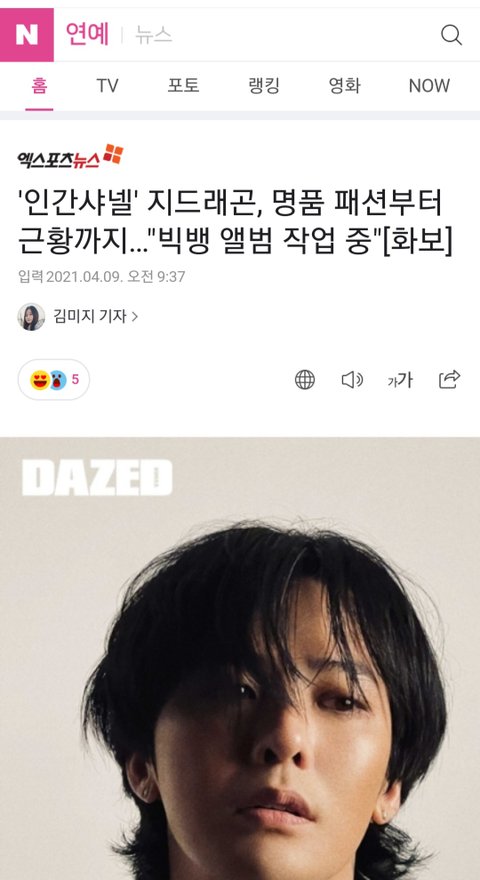This screenshot has width=480, height=880.
Task: Select the 포토 tab
Action: 183,86
